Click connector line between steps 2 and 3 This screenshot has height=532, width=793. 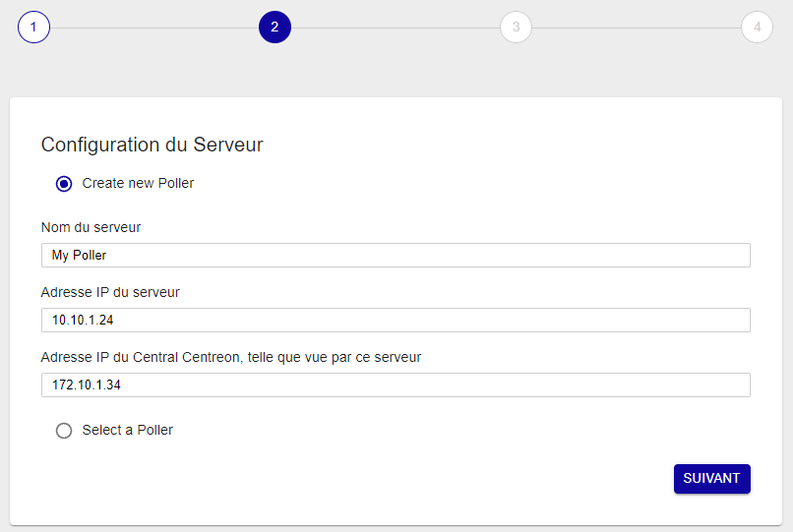pos(395,28)
